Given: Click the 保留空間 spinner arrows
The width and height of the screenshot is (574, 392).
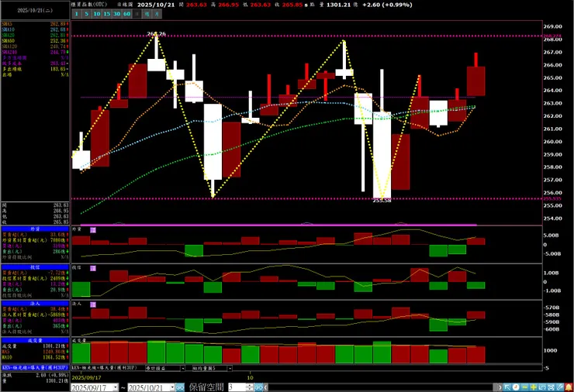Looking at the screenshot, I should [250, 387].
